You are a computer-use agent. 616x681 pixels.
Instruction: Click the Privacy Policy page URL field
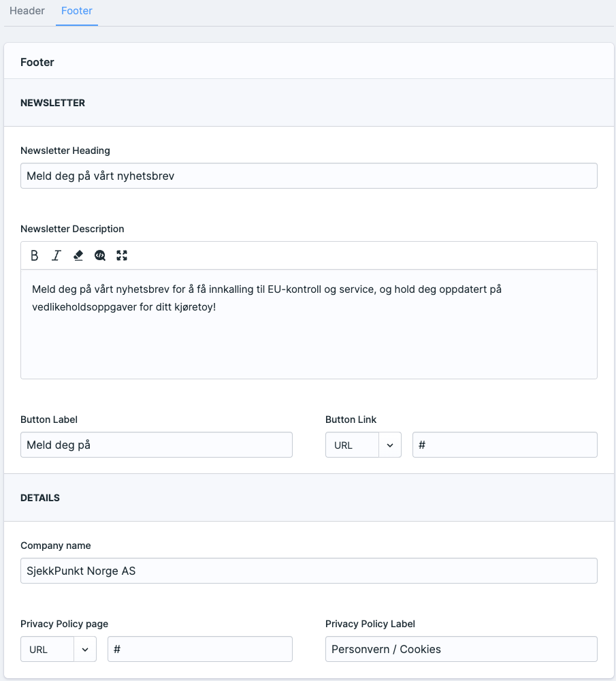(x=199, y=650)
